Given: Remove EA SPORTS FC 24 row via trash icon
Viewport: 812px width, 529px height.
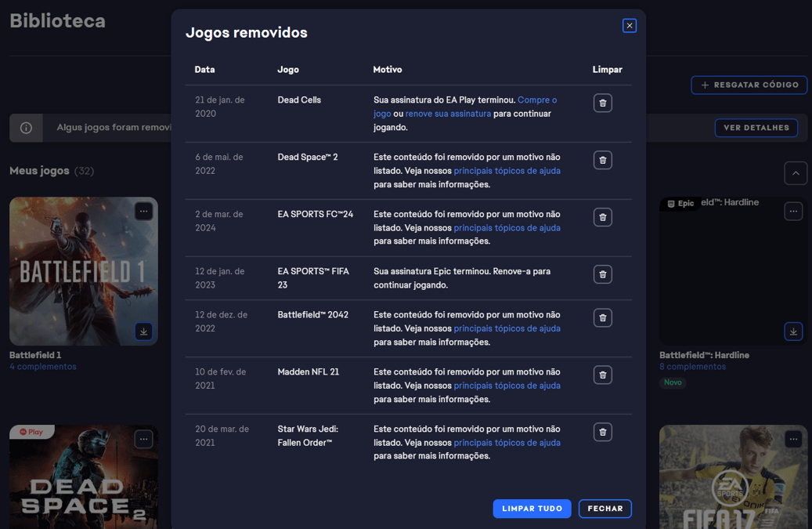Looking at the screenshot, I should tap(602, 217).
